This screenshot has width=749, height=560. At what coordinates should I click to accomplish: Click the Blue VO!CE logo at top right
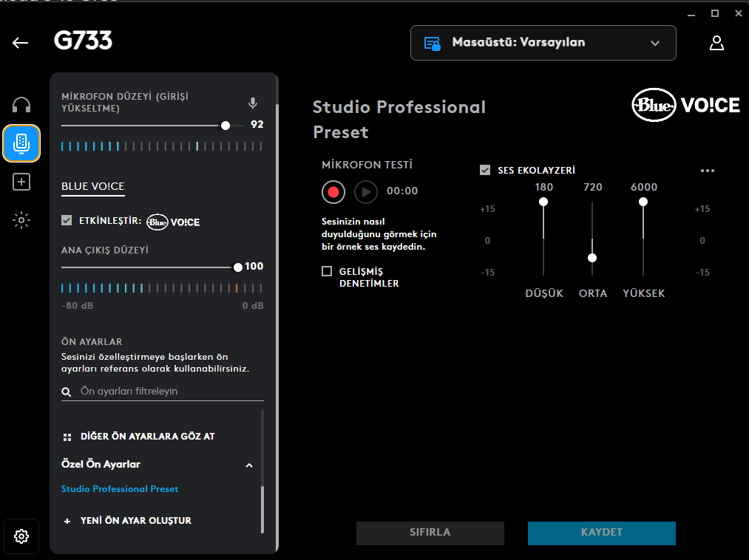coord(686,105)
